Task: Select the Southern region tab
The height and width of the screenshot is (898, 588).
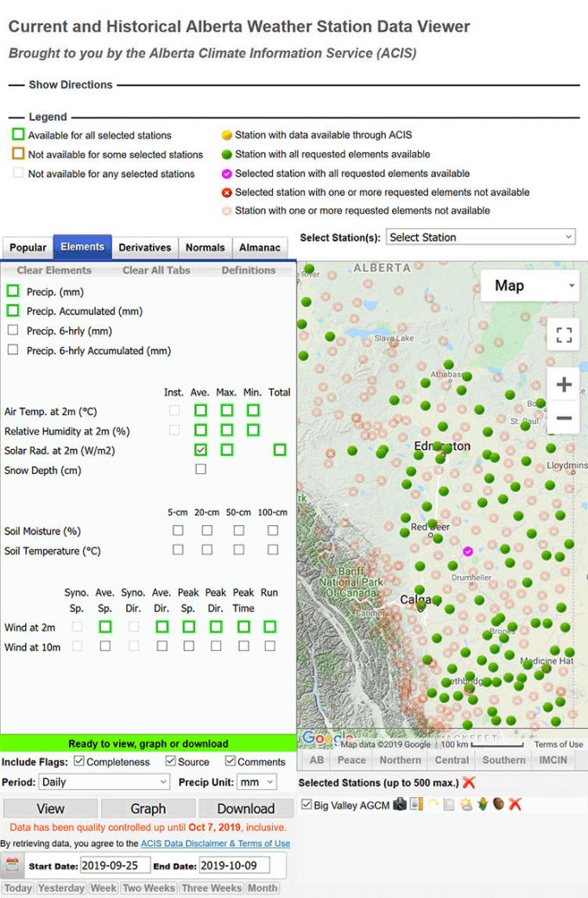Action: point(504,760)
